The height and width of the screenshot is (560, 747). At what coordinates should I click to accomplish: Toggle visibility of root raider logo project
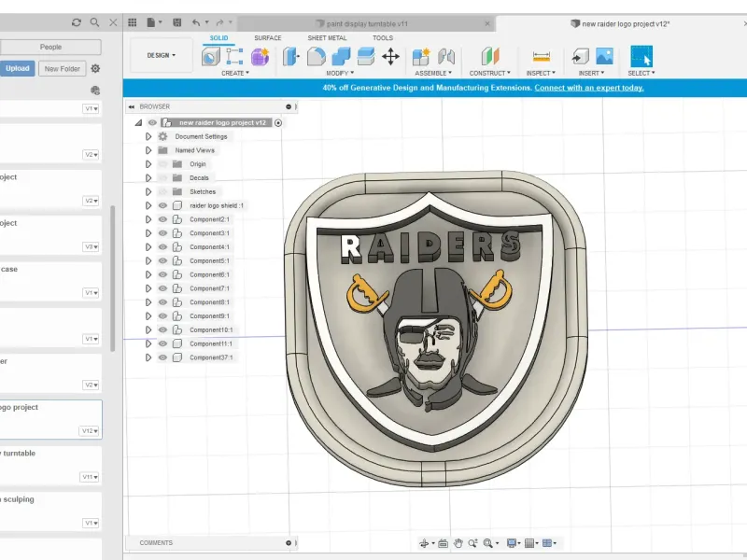pos(152,123)
